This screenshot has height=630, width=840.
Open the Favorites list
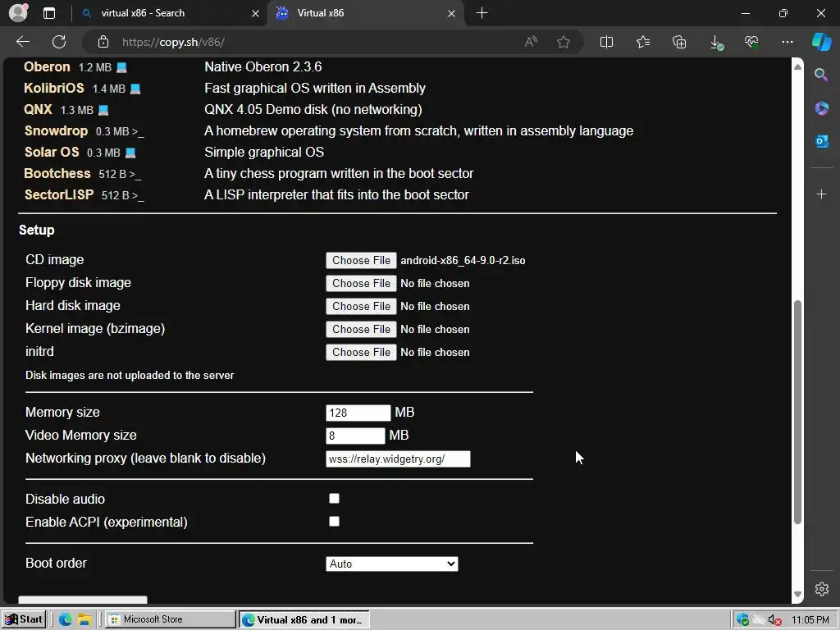(643, 42)
